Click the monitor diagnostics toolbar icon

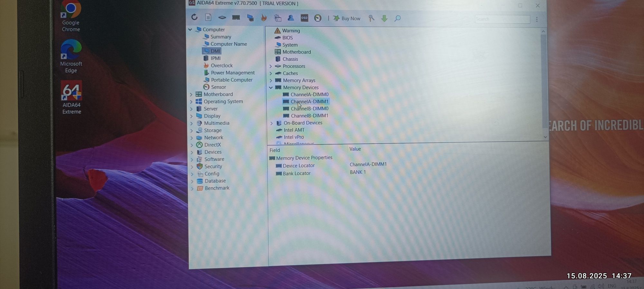(250, 18)
